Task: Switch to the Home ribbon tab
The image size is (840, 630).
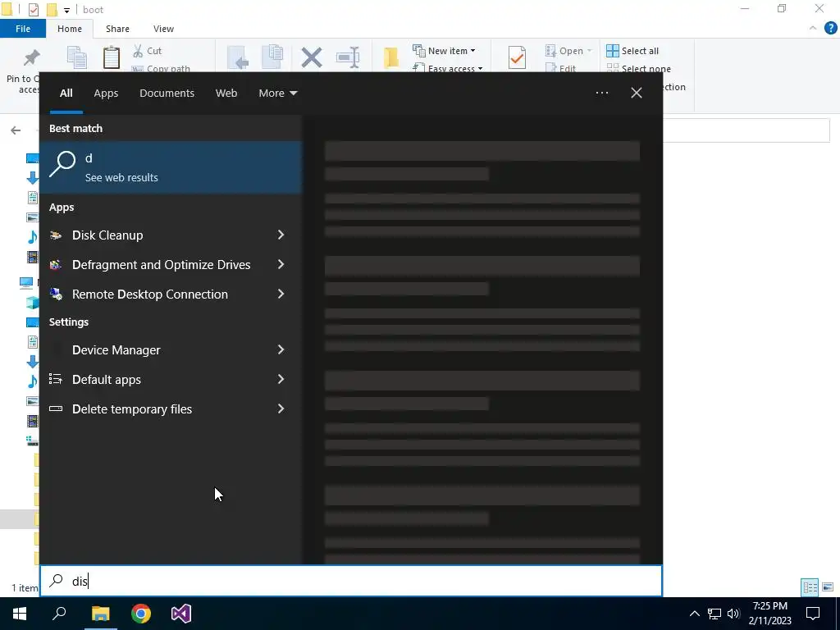Action: (x=70, y=29)
